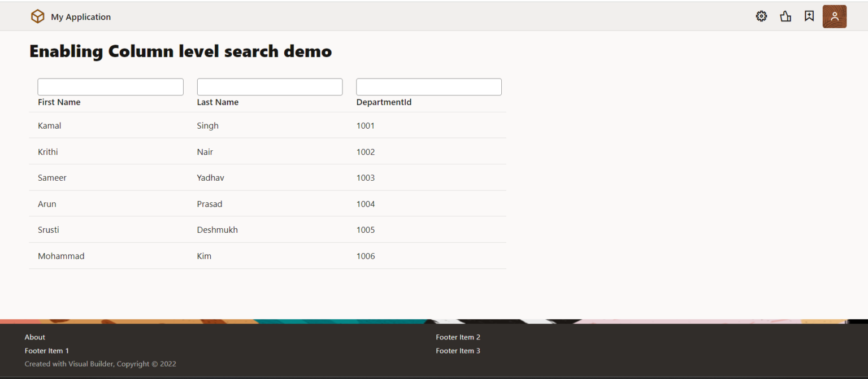Select the First Name column header
Screen dimensions: 868x379
coord(59,102)
